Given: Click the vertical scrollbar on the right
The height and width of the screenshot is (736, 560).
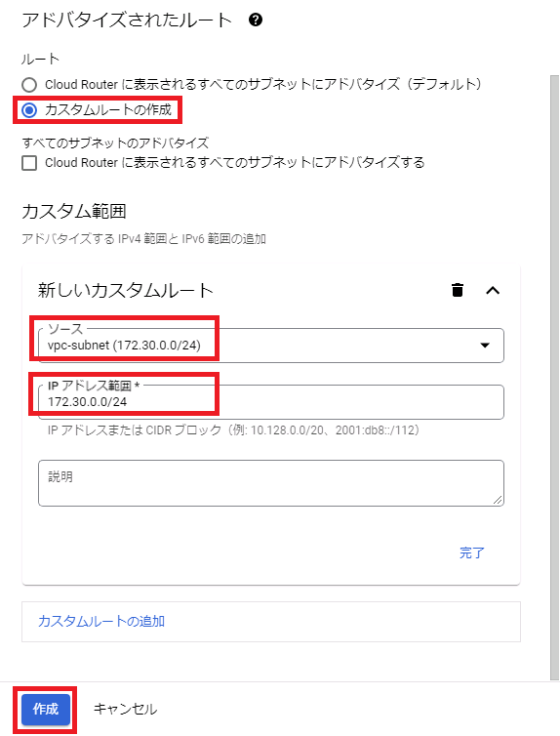Looking at the screenshot, I should click(x=554, y=378).
